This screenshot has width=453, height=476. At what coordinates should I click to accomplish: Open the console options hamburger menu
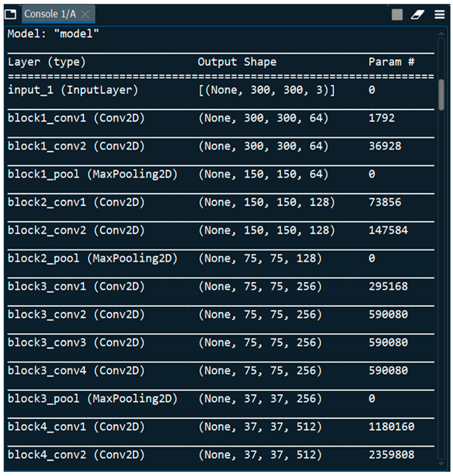tap(439, 14)
